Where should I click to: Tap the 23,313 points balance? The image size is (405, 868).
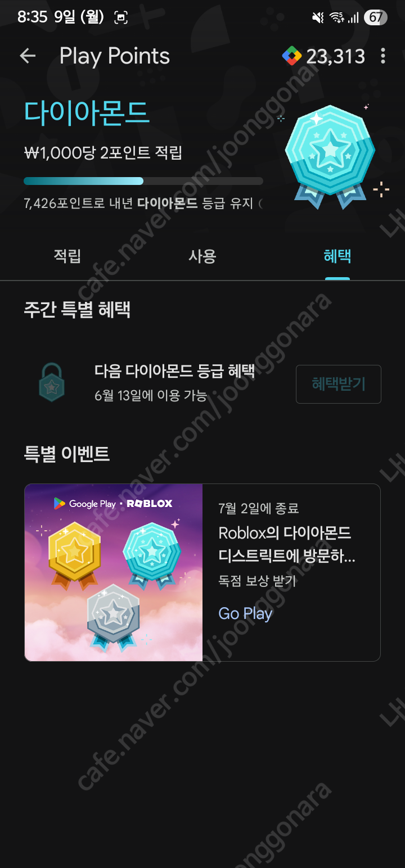336,56
